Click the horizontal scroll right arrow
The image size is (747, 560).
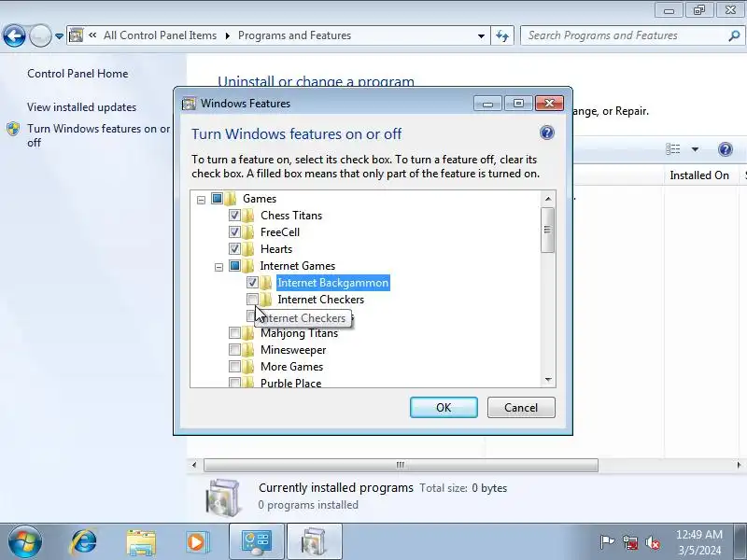739,465
